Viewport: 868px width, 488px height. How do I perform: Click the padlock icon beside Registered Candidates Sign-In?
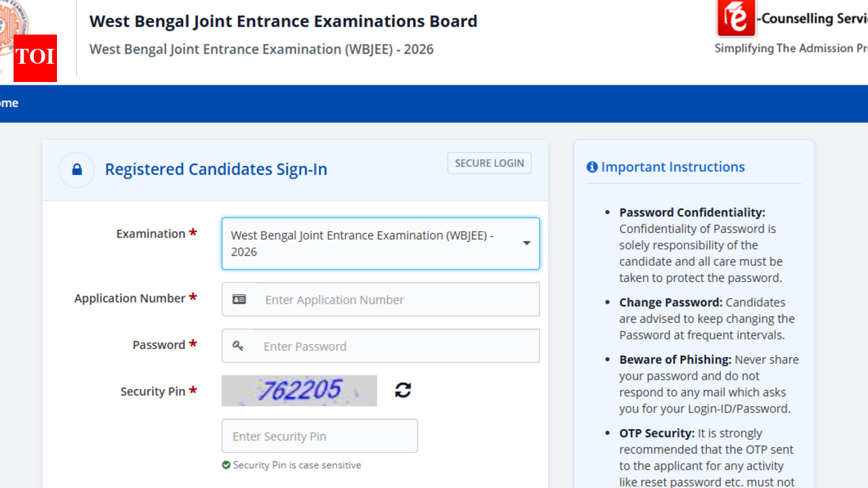(x=77, y=169)
